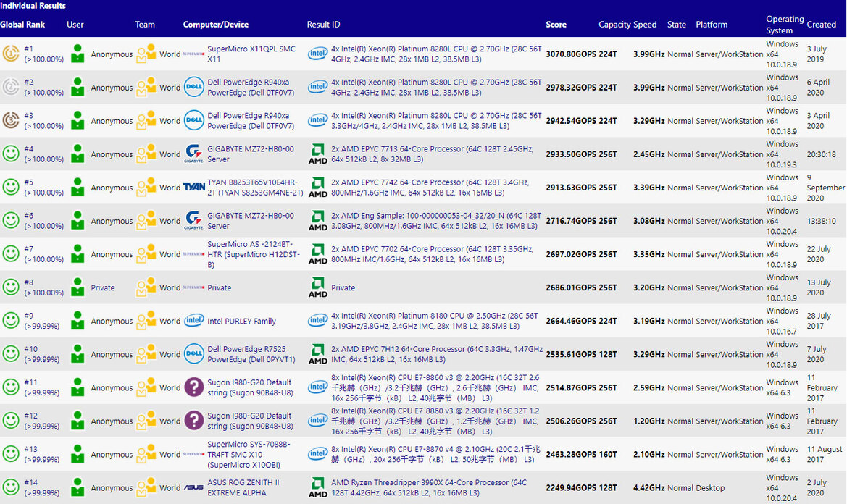Viewport: 847px width, 504px height.
Task: Sort by the Result ID column header
Action: point(324,25)
